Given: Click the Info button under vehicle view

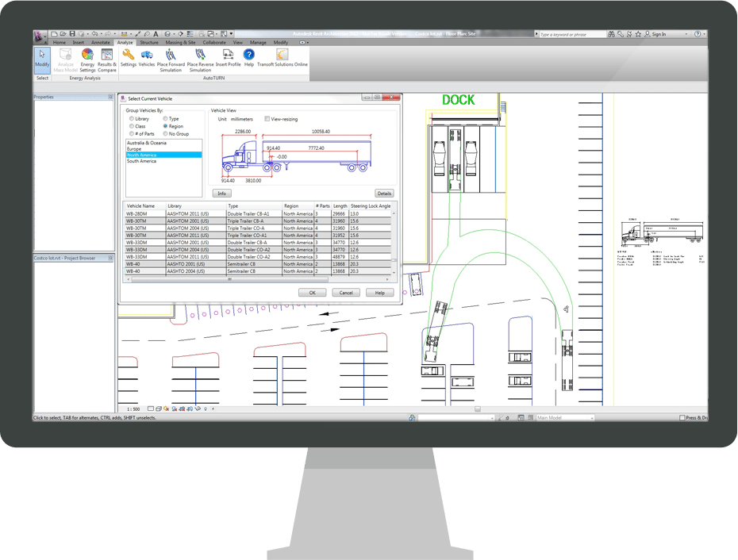Looking at the screenshot, I should (x=221, y=194).
